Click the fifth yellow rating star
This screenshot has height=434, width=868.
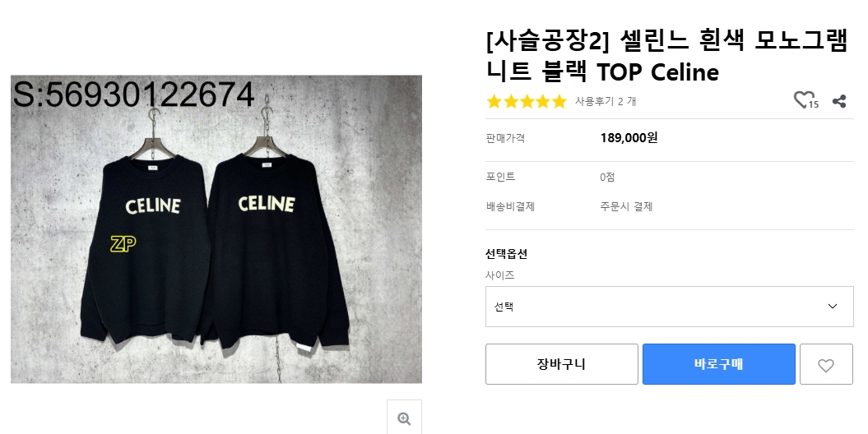[x=559, y=102]
